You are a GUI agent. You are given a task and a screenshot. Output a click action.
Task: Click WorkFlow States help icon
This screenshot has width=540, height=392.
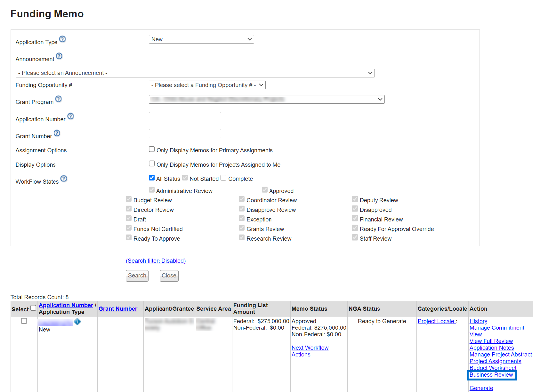click(x=64, y=179)
